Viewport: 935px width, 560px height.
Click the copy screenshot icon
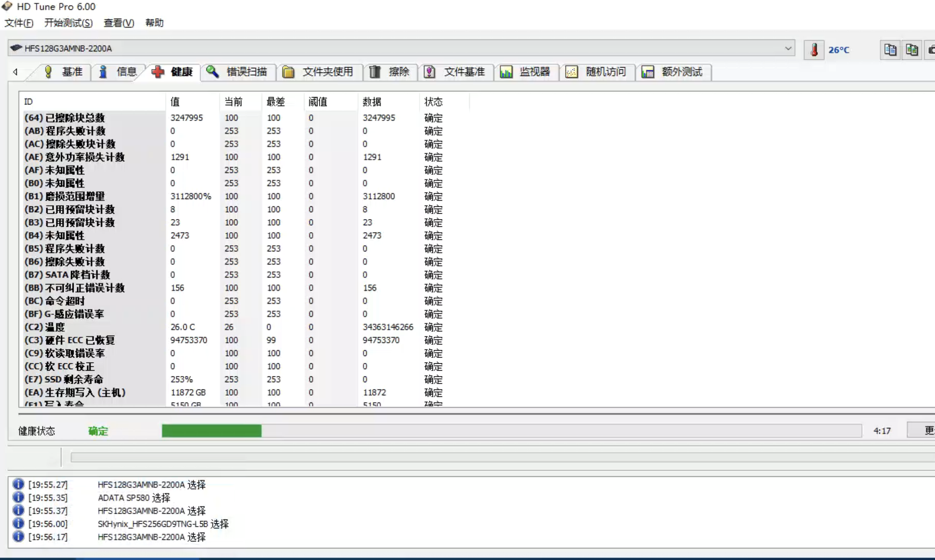(x=912, y=50)
